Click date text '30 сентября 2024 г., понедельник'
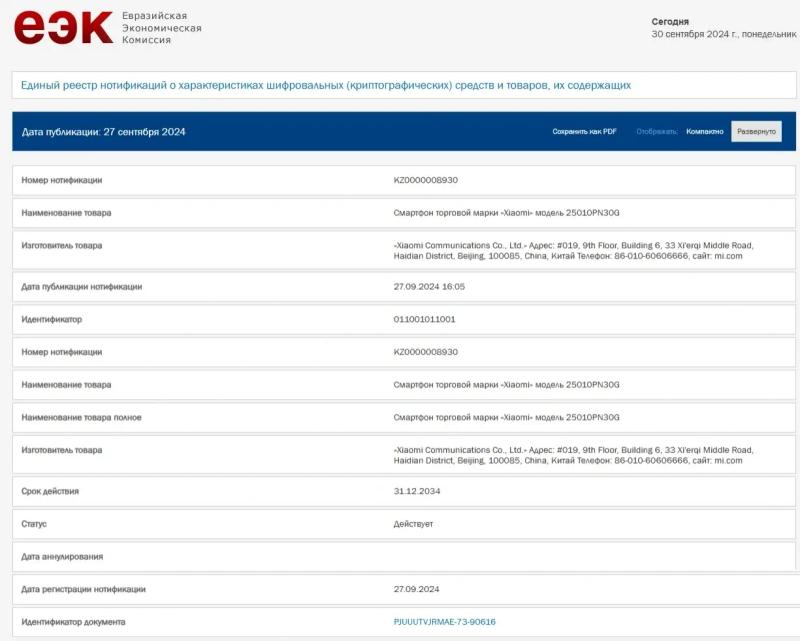Viewport: 800px width, 641px height. pos(723,34)
